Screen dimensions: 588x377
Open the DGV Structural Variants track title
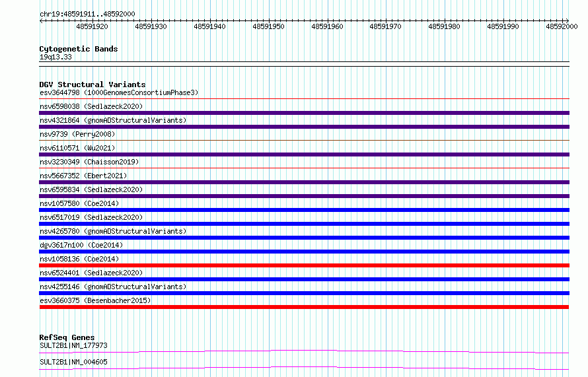pos(92,85)
